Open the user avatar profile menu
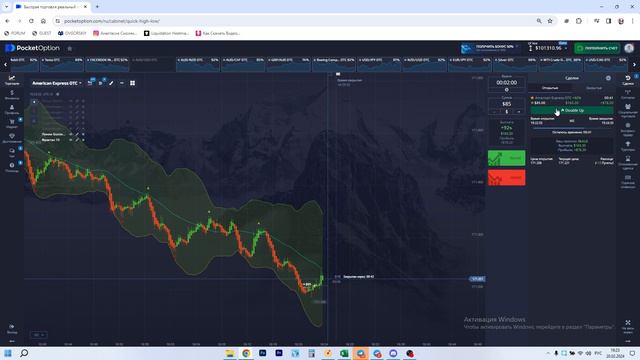640x360 pixels. point(629,48)
